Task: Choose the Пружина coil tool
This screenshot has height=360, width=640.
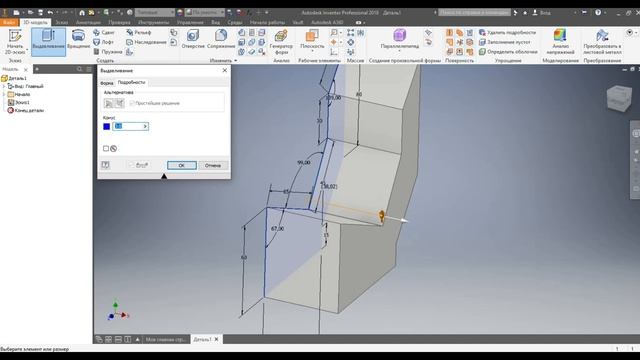Action: (108, 52)
